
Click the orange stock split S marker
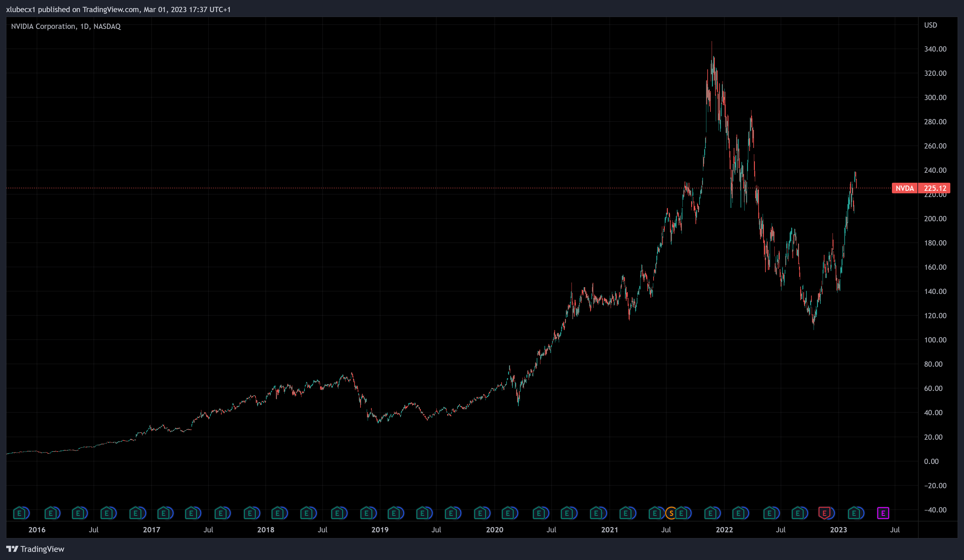click(671, 513)
